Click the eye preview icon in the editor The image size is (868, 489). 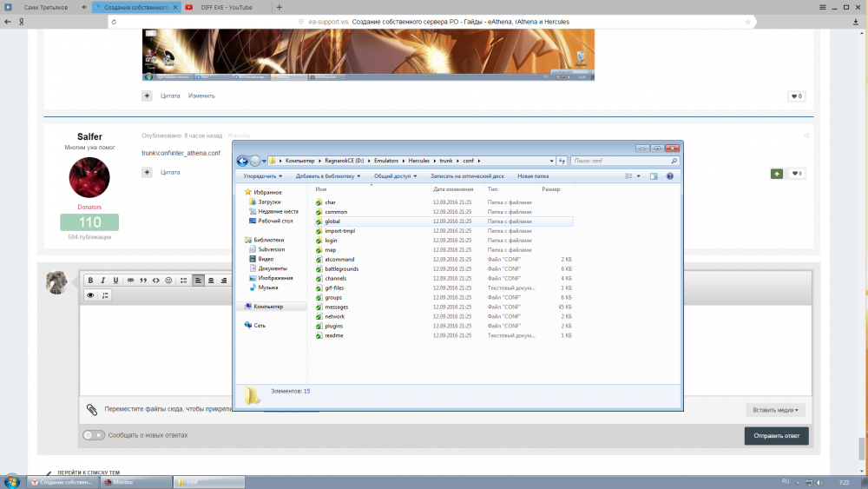pos(90,295)
